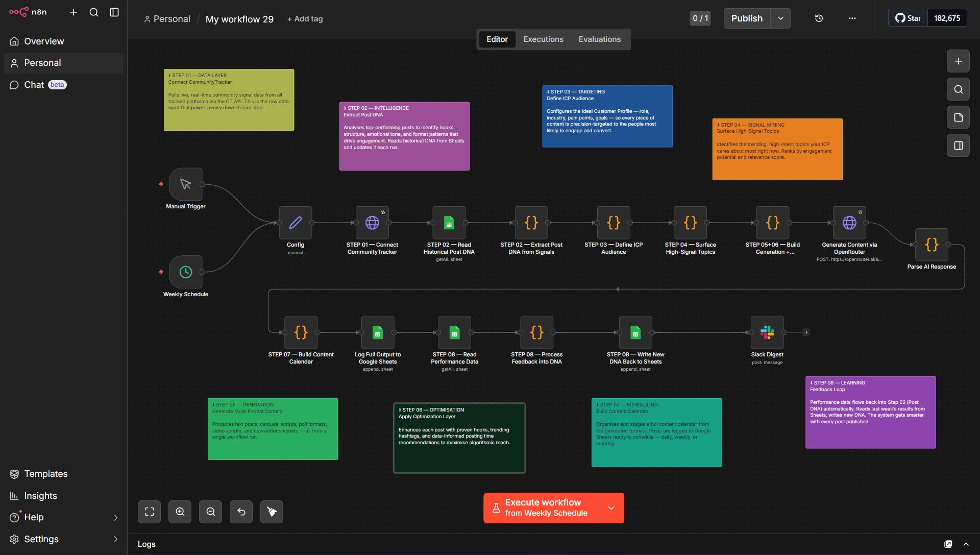Add a new node from the right-side plus icon

pyautogui.click(x=958, y=61)
